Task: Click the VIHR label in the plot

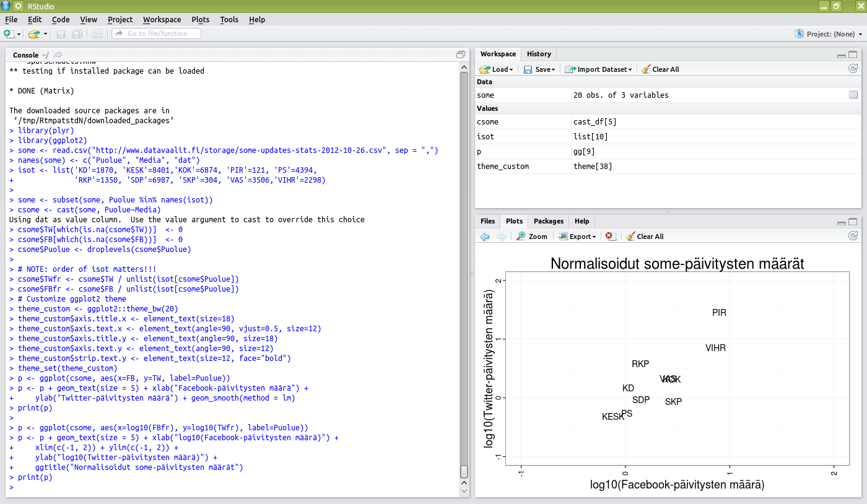Action: (715, 348)
